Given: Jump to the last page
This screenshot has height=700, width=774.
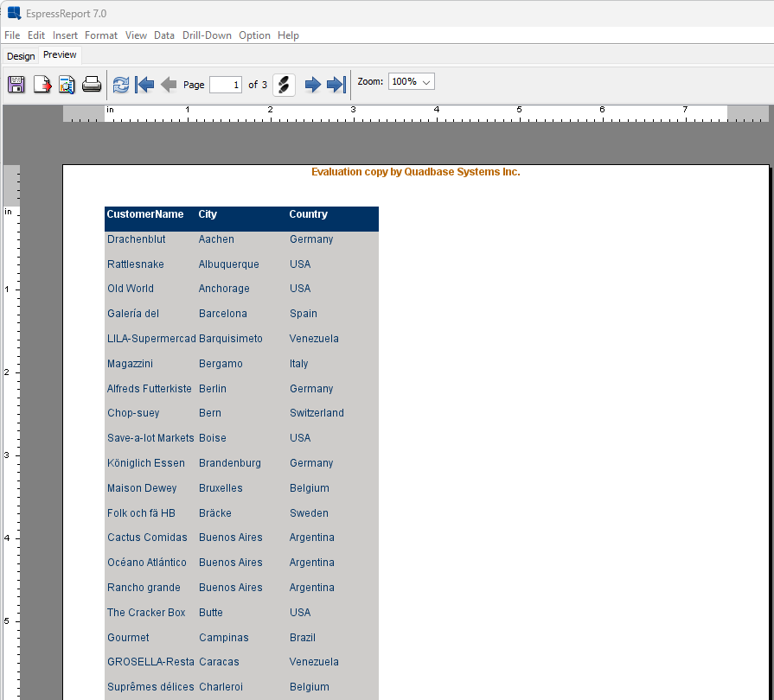Looking at the screenshot, I should pos(336,85).
